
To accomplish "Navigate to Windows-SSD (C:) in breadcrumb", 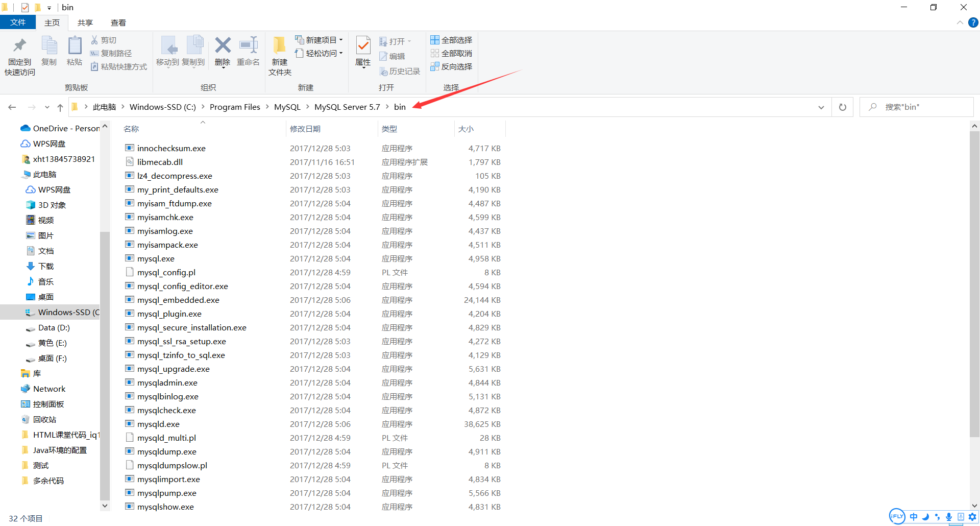I will (163, 107).
